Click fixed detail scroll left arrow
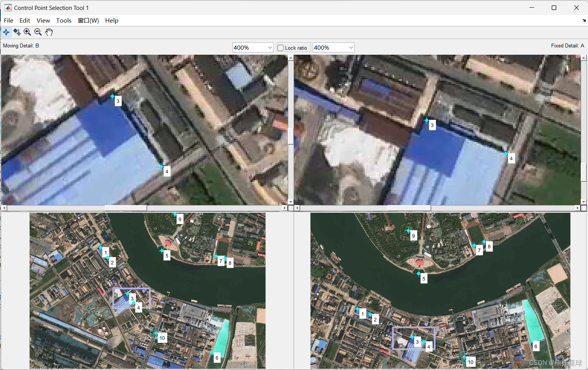 (297, 208)
